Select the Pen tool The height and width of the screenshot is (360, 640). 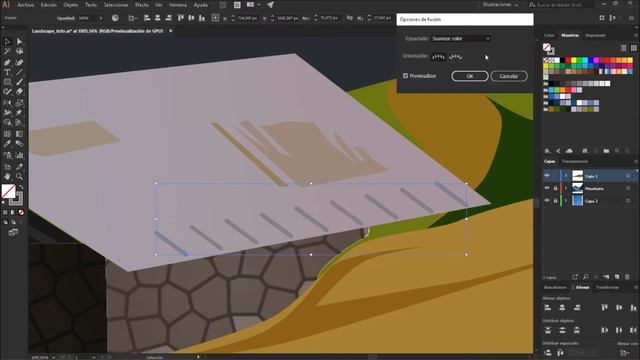point(7,62)
